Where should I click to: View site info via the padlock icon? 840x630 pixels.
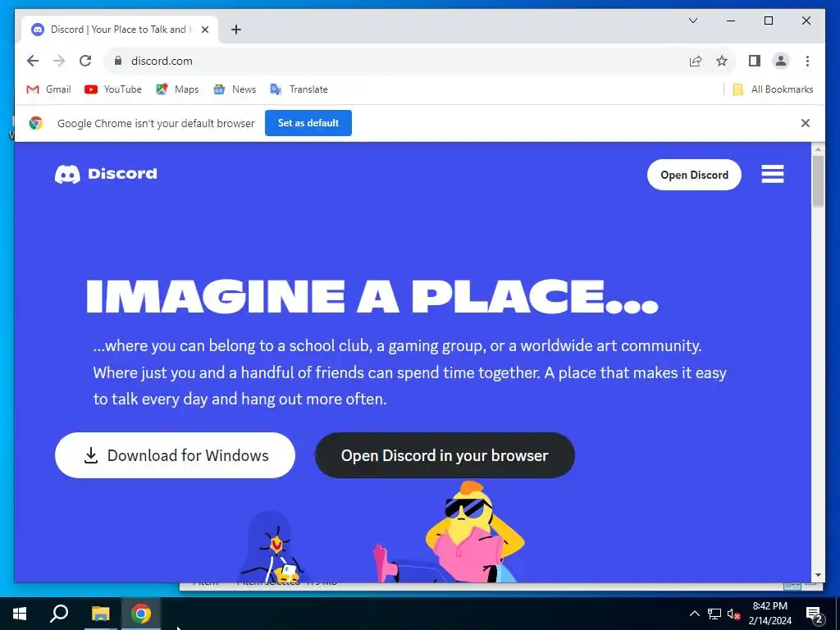coord(118,61)
